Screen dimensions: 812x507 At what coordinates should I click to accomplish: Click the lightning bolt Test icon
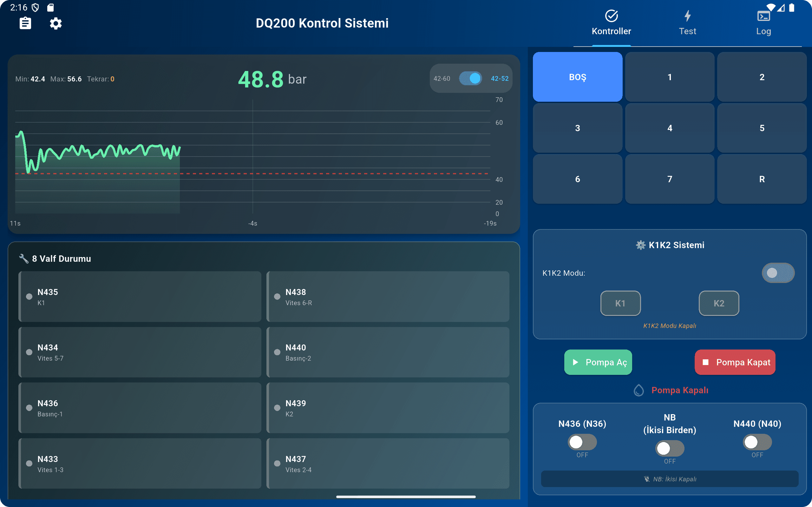[x=688, y=15]
